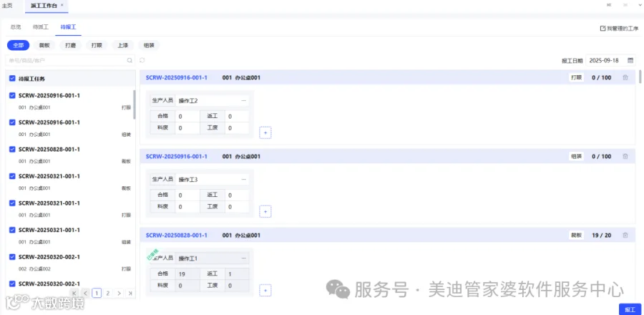Image resolution: width=644 pixels, height=315 pixels.
Task: Uncheck SCRW-20250916-001-1 task tagged 打眼
Action: click(x=12, y=96)
